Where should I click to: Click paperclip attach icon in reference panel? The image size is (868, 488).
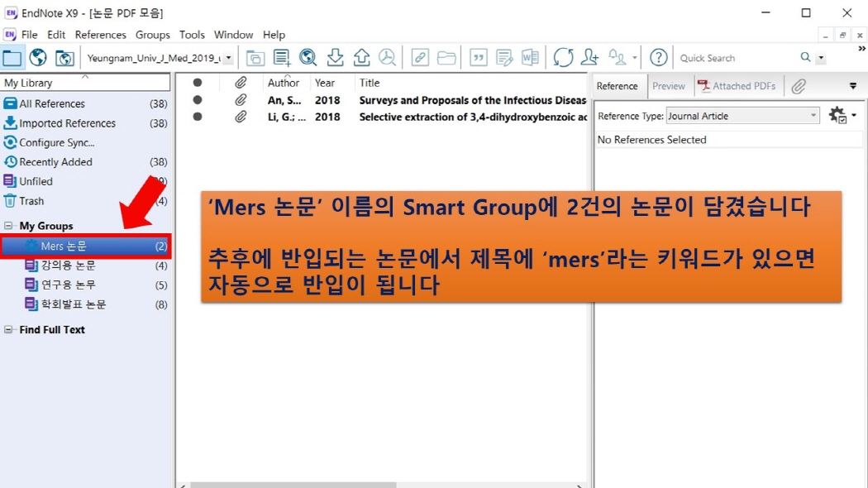tap(799, 86)
